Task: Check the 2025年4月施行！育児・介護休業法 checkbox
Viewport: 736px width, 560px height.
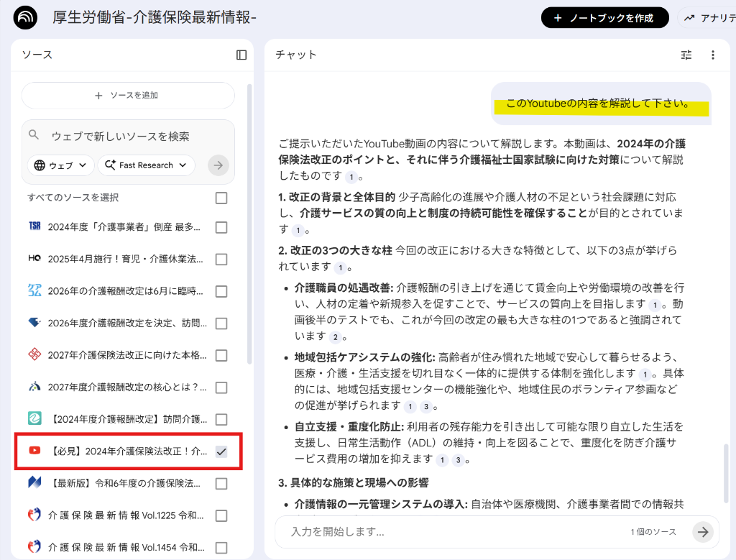Action: click(x=221, y=259)
